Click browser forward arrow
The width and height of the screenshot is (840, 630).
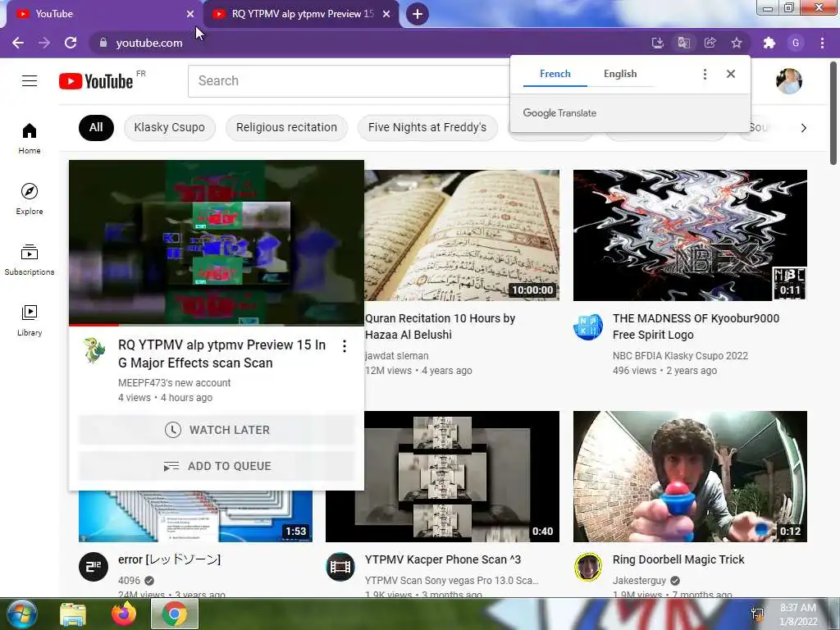point(44,43)
